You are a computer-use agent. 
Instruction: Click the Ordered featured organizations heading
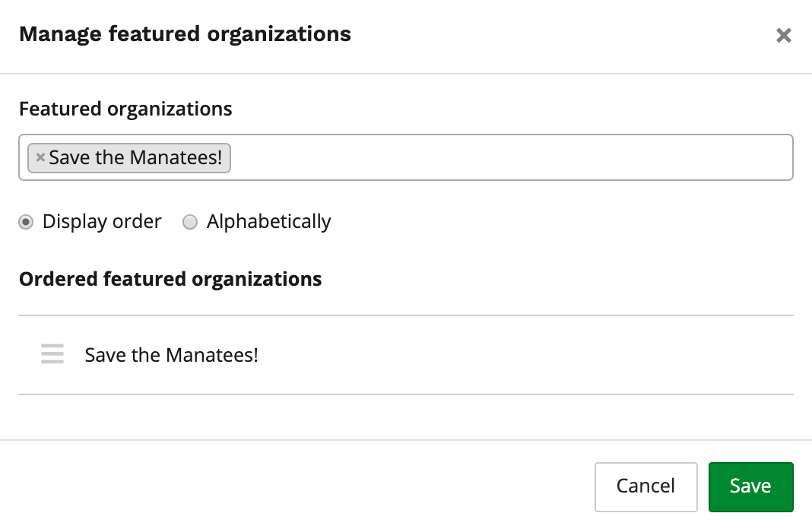coord(170,279)
